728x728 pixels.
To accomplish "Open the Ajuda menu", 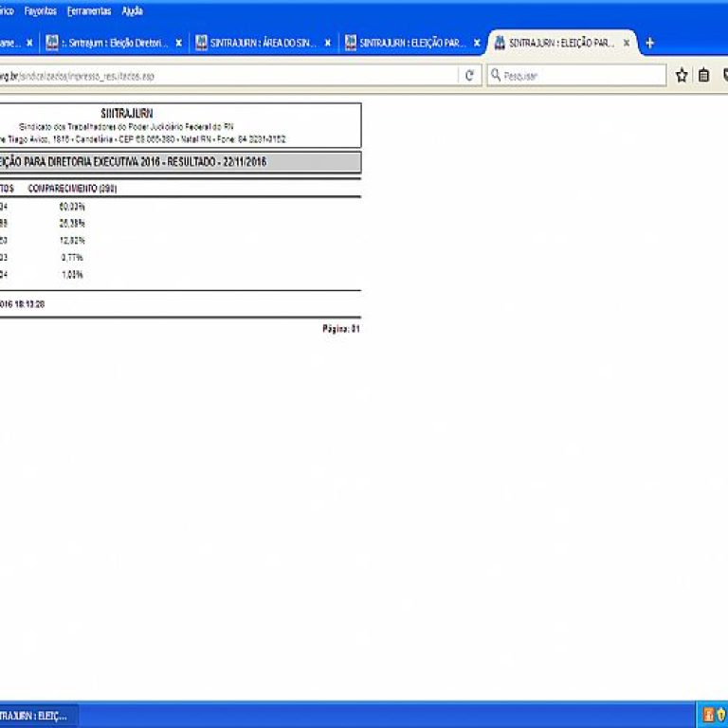I will coord(133,11).
